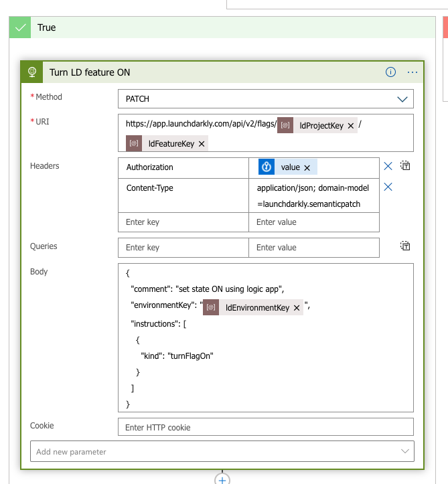Click the "instructions": [ line in Body

(159, 324)
